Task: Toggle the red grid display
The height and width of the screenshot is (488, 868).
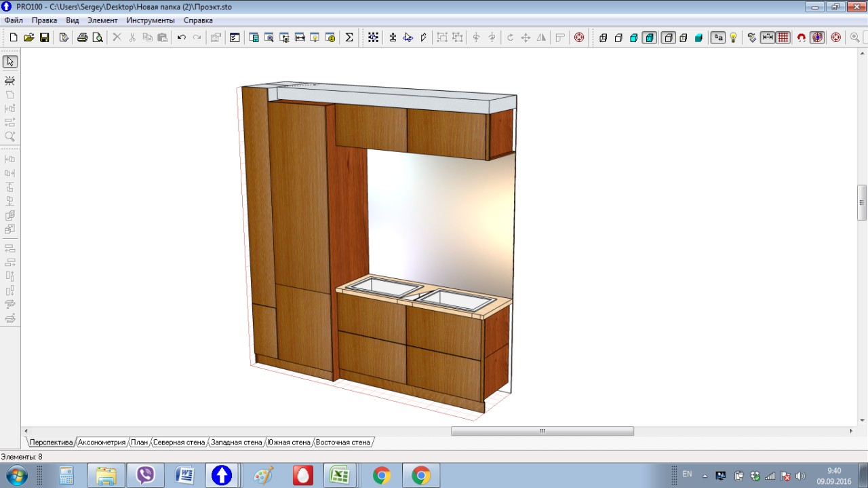Action: 784,37
